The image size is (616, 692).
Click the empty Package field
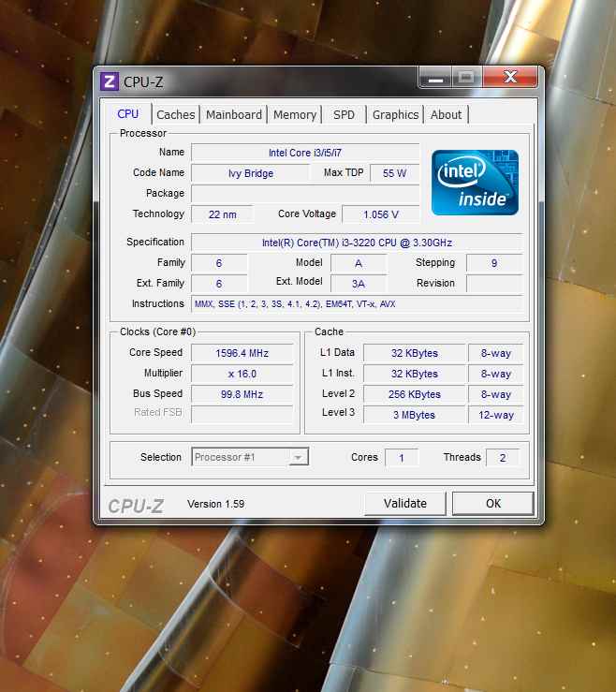(x=305, y=194)
